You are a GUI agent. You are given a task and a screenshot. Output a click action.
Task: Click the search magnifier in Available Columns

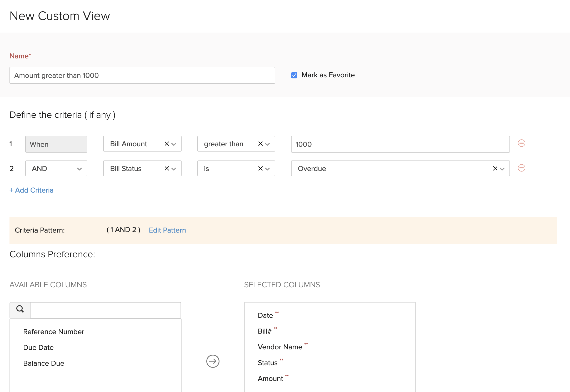[x=20, y=310]
